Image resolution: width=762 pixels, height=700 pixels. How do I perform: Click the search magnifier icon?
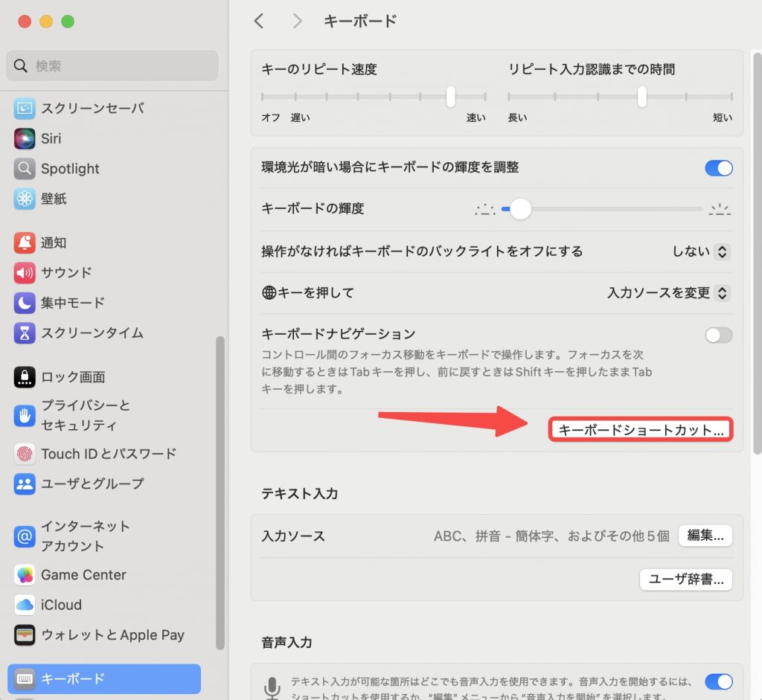[x=20, y=65]
